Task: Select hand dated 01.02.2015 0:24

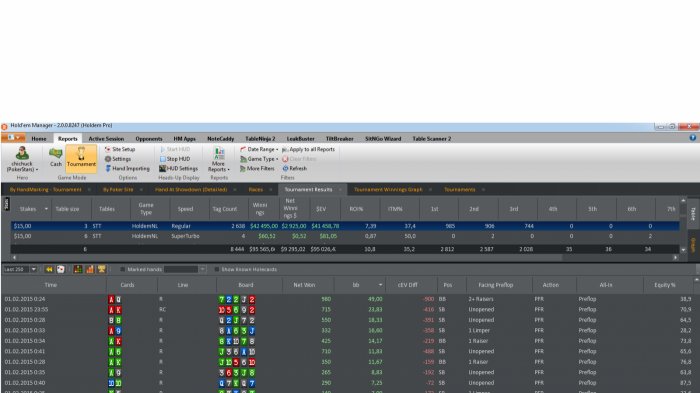Action: coord(348,299)
